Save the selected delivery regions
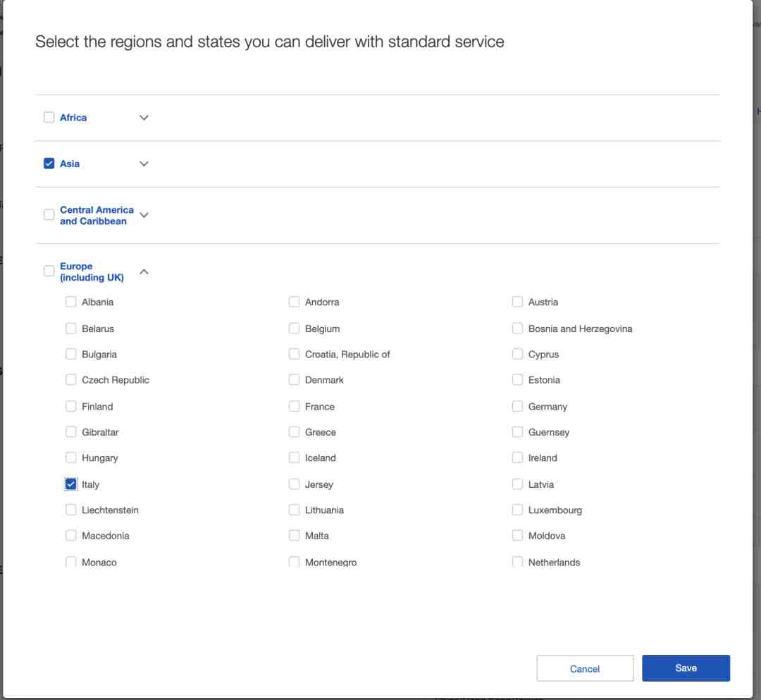The height and width of the screenshot is (700, 761). tap(686, 668)
